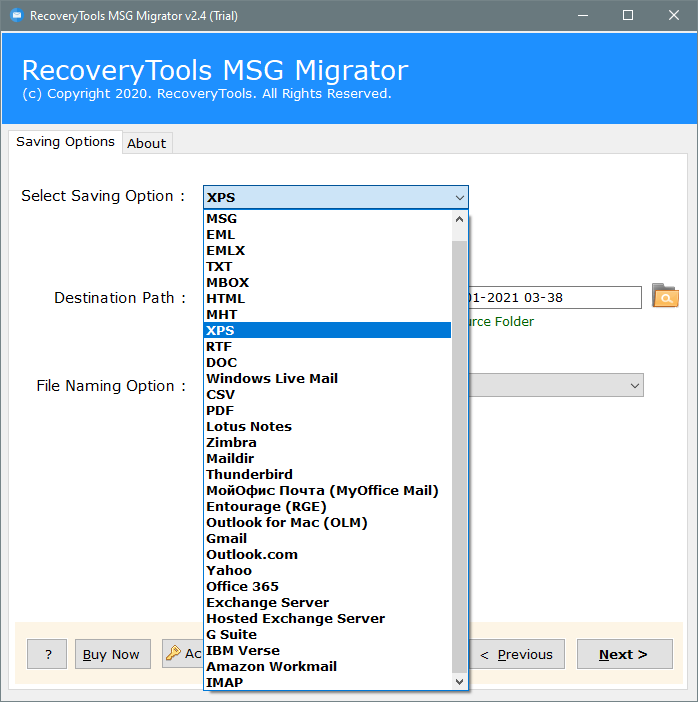698x702 pixels.
Task: Select the MyOffice Mail entry
Action: point(327,491)
